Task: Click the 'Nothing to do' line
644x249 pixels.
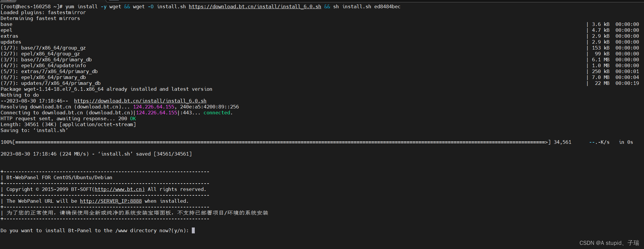Action: (20, 95)
